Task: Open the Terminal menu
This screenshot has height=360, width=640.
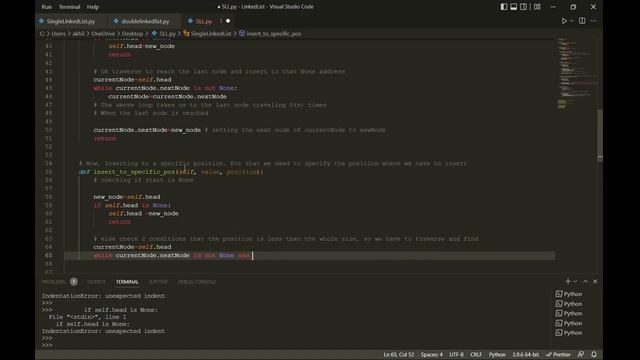Action: pyautogui.click(x=69, y=7)
